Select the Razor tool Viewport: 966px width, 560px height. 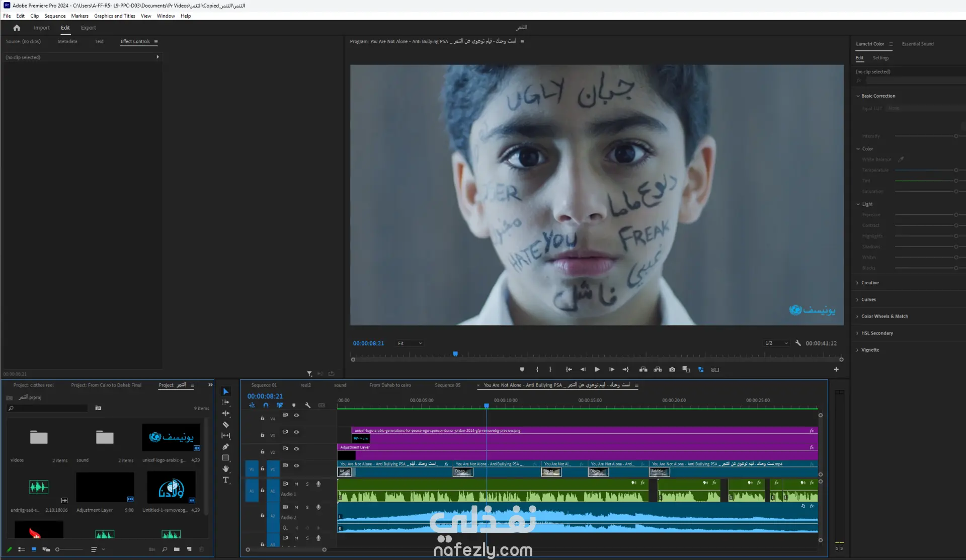click(226, 425)
